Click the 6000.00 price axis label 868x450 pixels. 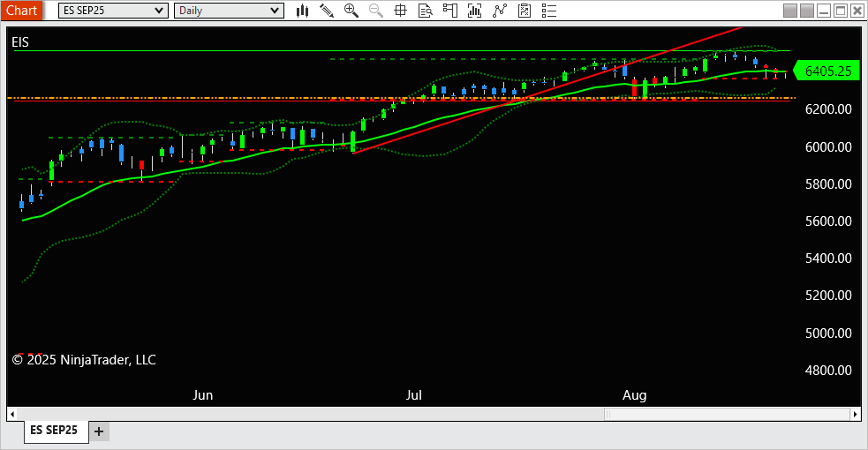click(828, 146)
